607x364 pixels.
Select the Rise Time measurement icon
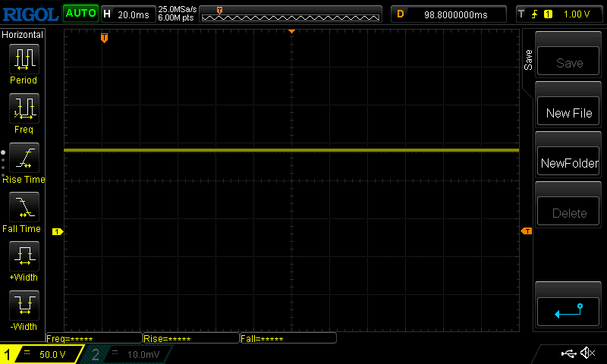click(24, 158)
